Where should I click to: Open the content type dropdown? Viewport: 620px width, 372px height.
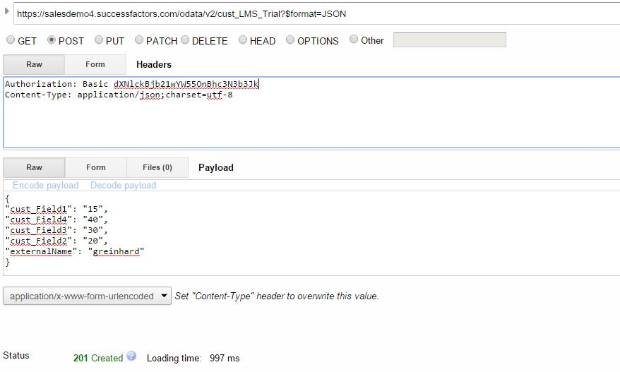point(87,296)
